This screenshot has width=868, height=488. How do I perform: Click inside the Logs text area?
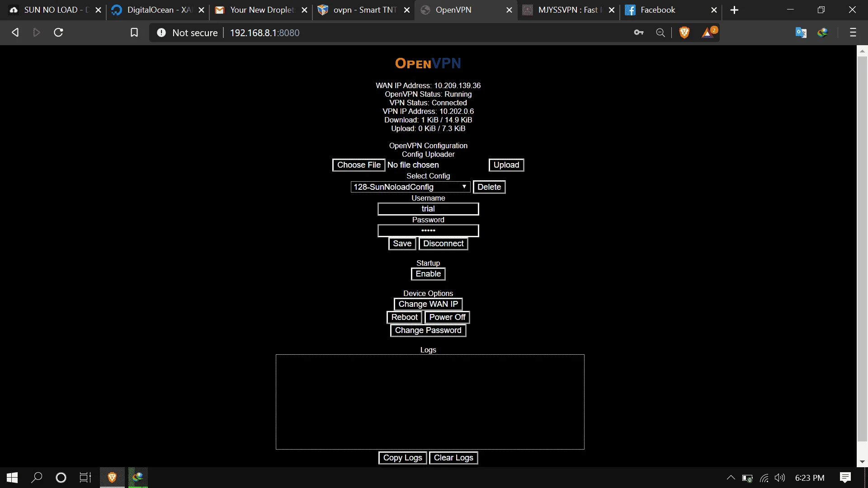[430, 402]
